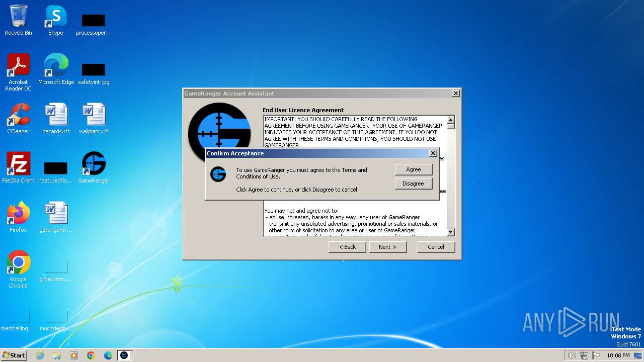Click the Action Center flag icon
Screen dimensions: 644x362
[x=596, y=355]
